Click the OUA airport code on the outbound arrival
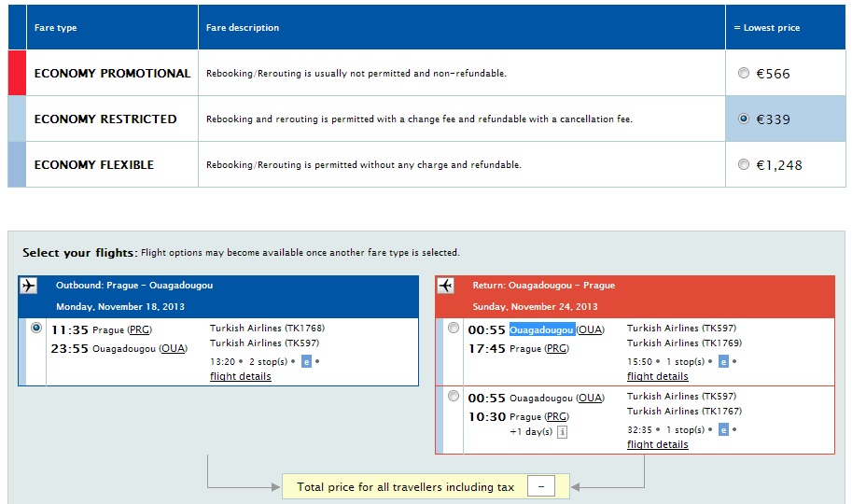Screen dimensions: 852x504 click(x=174, y=348)
